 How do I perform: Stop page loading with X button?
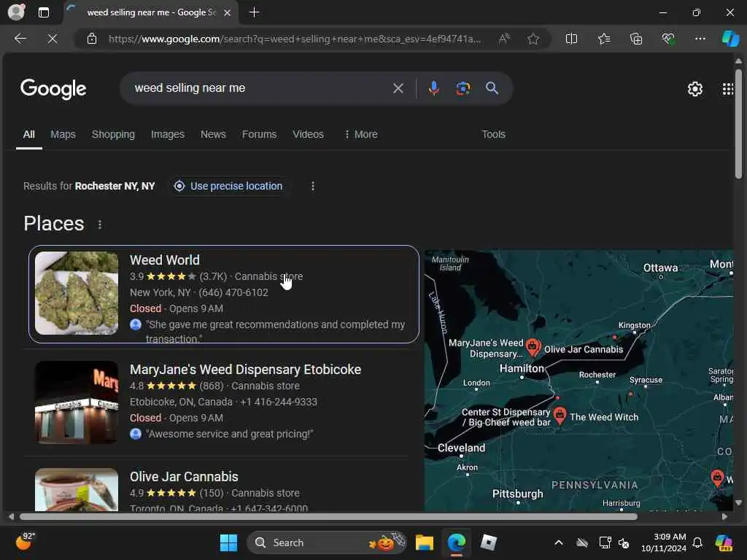click(53, 39)
